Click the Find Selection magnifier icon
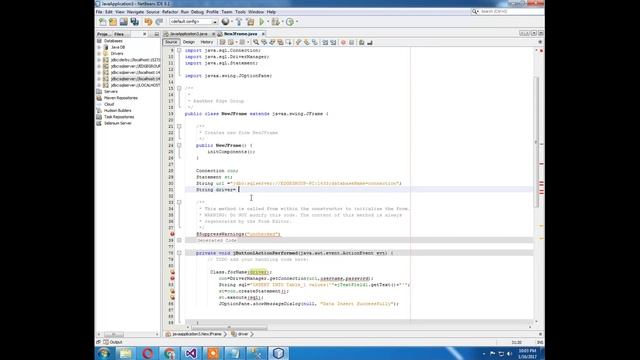The image size is (640, 360). tap(256, 42)
